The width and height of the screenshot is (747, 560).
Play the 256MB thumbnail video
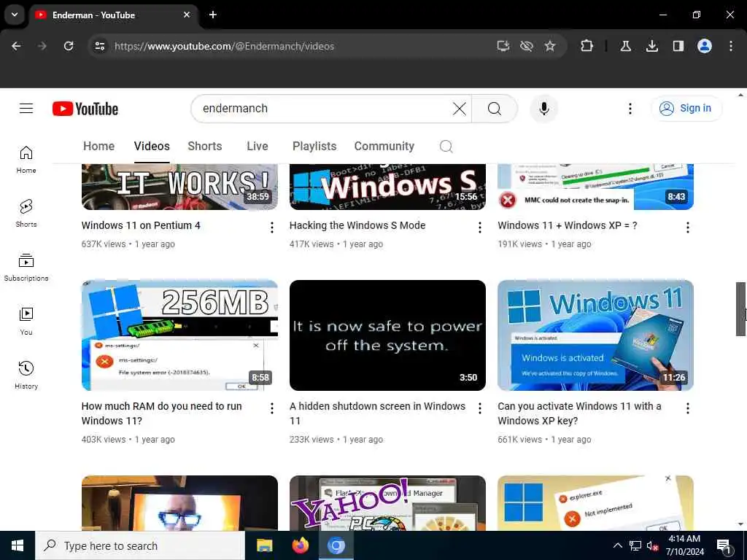(179, 335)
